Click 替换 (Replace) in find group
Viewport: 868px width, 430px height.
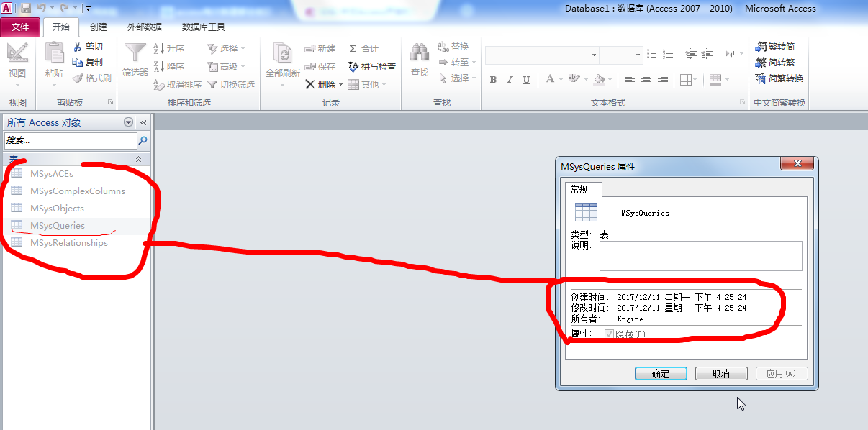(453, 47)
